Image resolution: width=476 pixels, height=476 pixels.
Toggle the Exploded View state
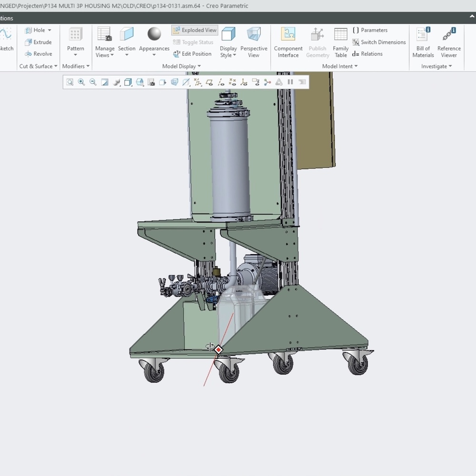coord(194,30)
